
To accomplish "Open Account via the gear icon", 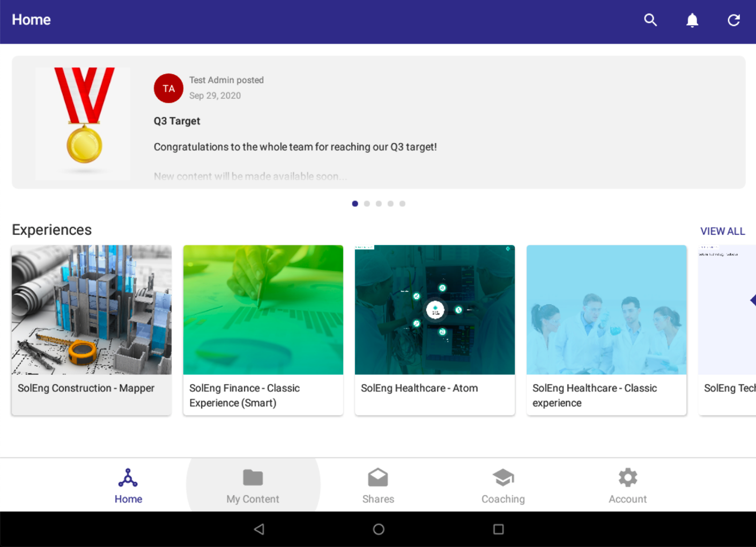I will tap(627, 484).
